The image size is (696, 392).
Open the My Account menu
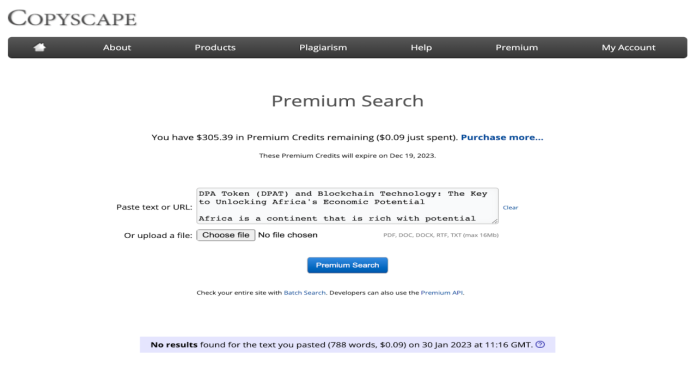point(628,48)
